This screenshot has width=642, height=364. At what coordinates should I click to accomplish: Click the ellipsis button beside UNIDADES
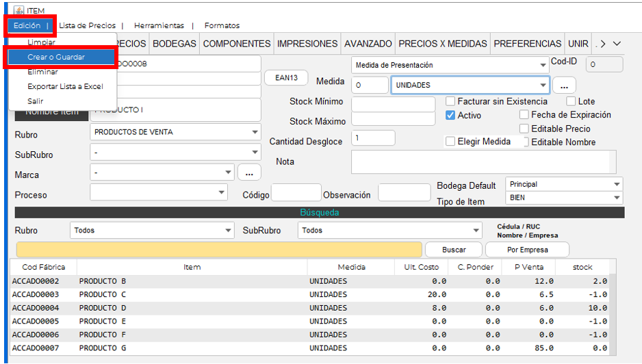(563, 86)
